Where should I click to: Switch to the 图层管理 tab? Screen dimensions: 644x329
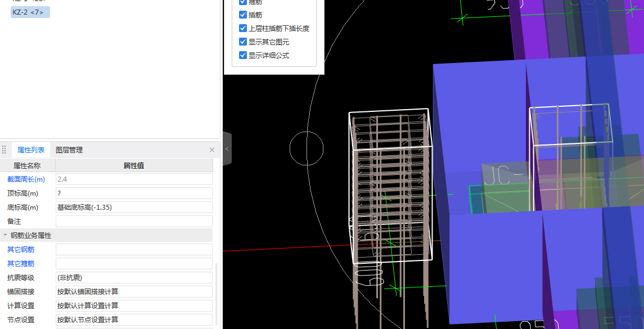click(69, 150)
